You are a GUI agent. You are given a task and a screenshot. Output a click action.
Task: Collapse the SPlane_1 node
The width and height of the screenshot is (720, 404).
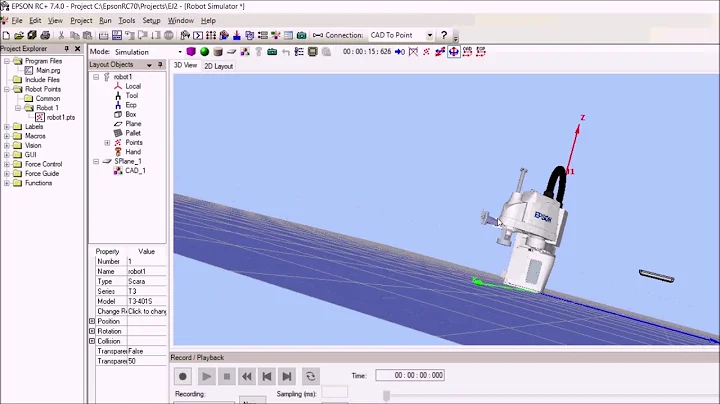pyautogui.click(x=96, y=162)
